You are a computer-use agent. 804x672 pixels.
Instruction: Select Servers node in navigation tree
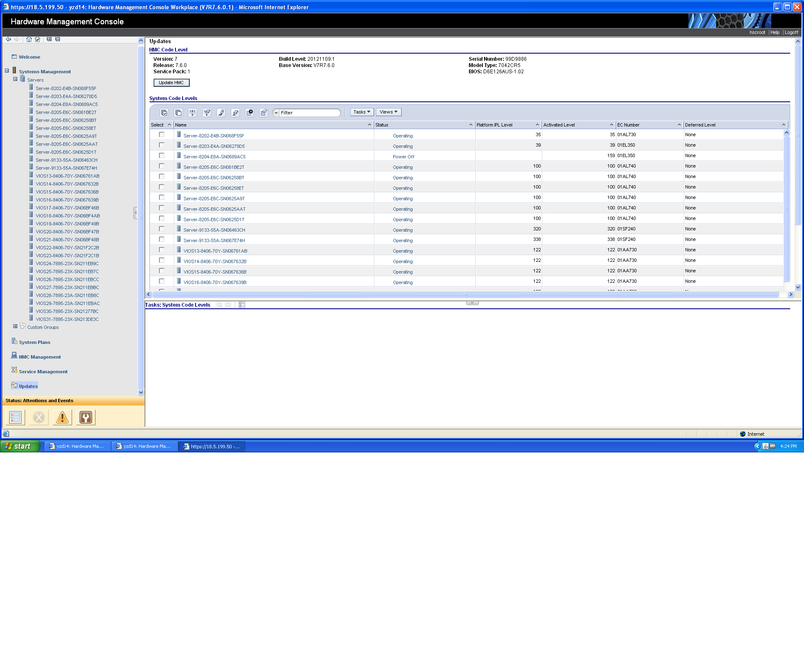(35, 80)
